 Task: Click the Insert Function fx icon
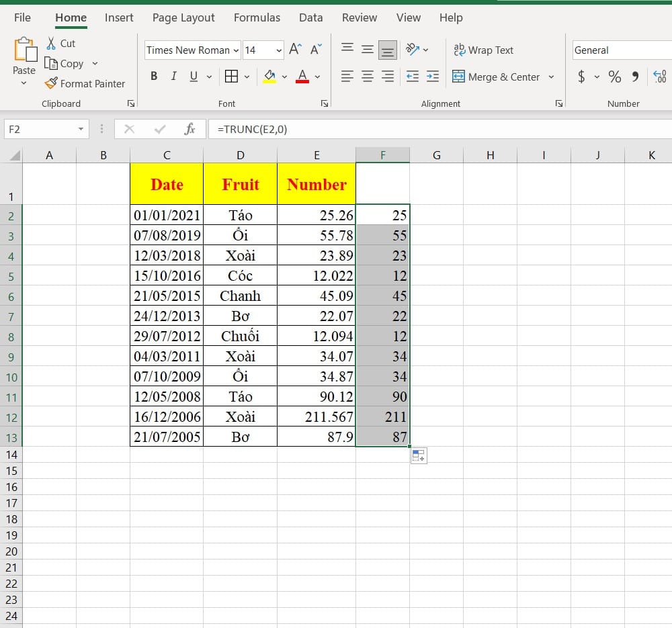pyautogui.click(x=190, y=129)
